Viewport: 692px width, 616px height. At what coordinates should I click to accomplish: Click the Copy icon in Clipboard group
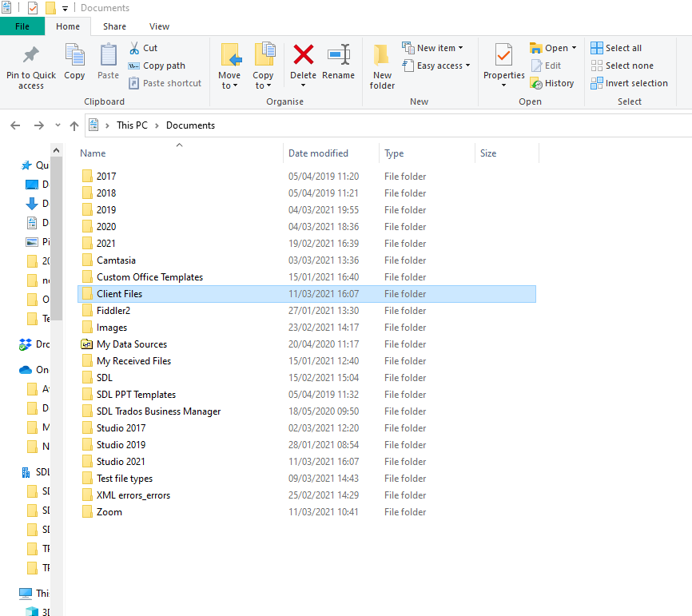coord(74,56)
